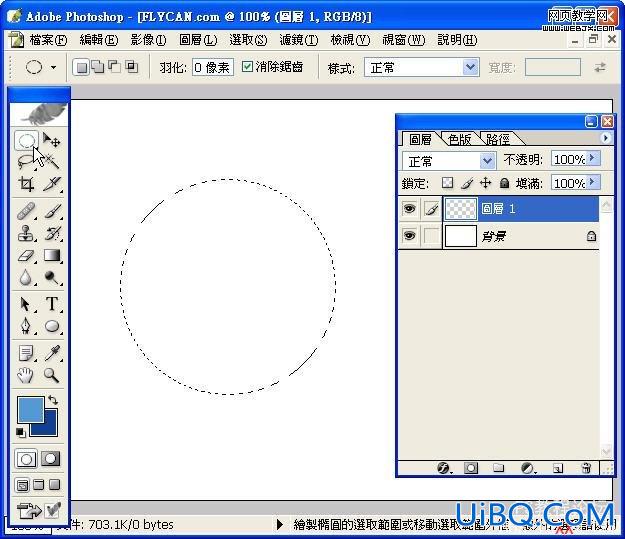
Task: Toggle lock image pixels brush icon
Action: point(467,183)
